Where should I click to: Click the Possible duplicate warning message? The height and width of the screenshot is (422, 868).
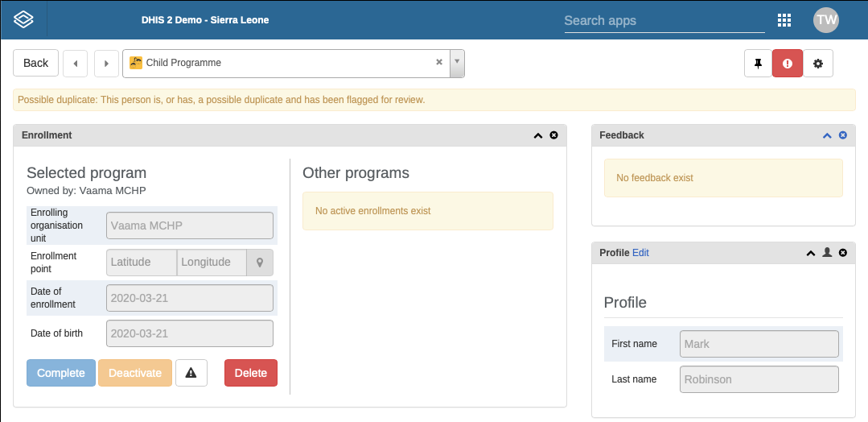pyautogui.click(x=434, y=100)
